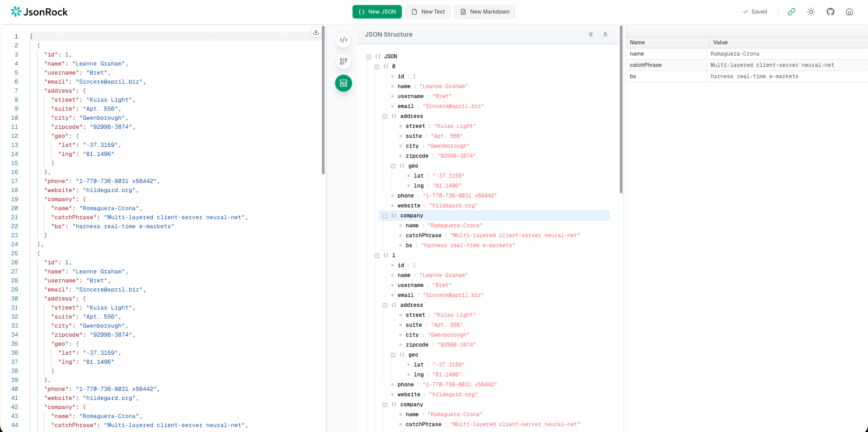Collapse the second address node

385,305
